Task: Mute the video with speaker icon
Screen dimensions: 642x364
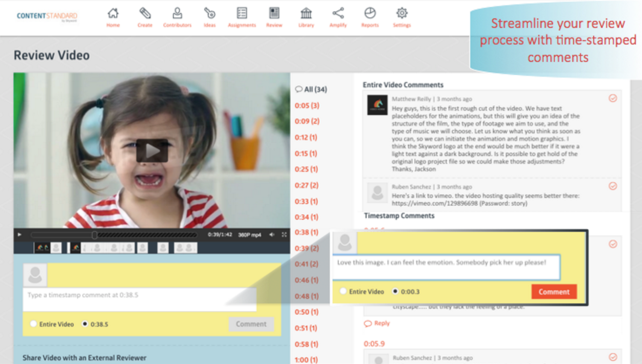Action: 272,235
